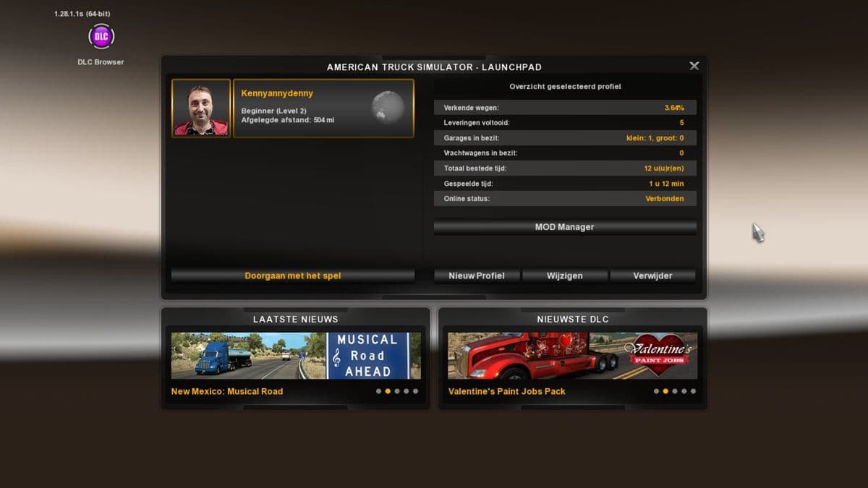Click the version 1.28.1.1s (64-bit) text

[82, 14]
